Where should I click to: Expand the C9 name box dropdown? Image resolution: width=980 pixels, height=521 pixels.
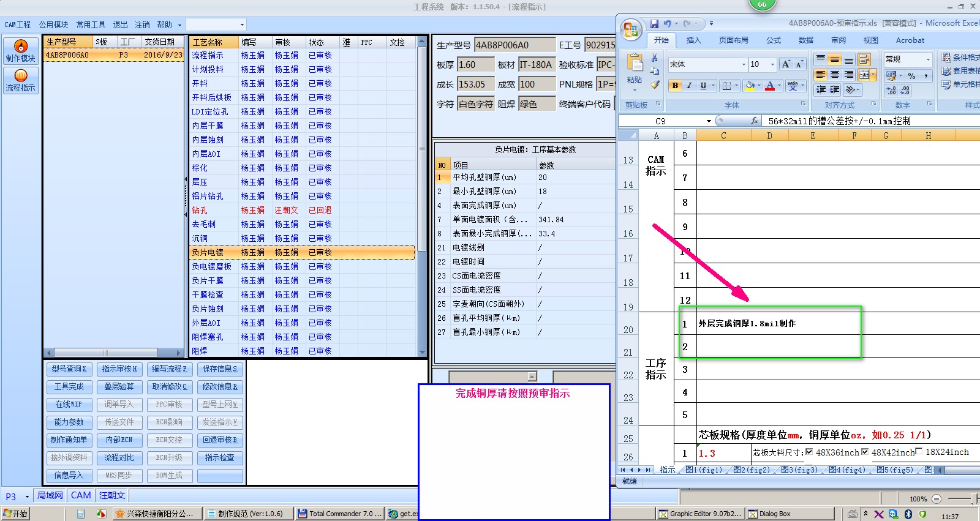click(709, 121)
